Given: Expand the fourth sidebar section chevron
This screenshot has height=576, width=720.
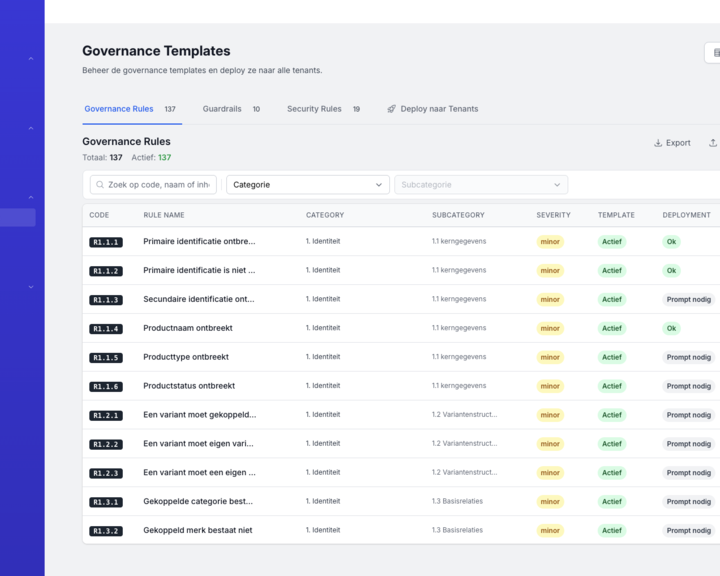Looking at the screenshot, I should pos(31,287).
